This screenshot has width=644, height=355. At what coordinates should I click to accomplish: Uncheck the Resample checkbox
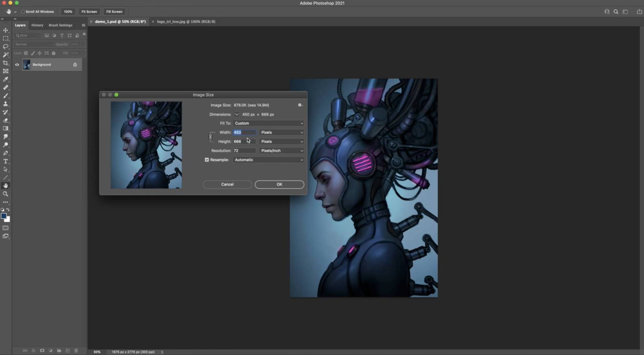pos(207,160)
